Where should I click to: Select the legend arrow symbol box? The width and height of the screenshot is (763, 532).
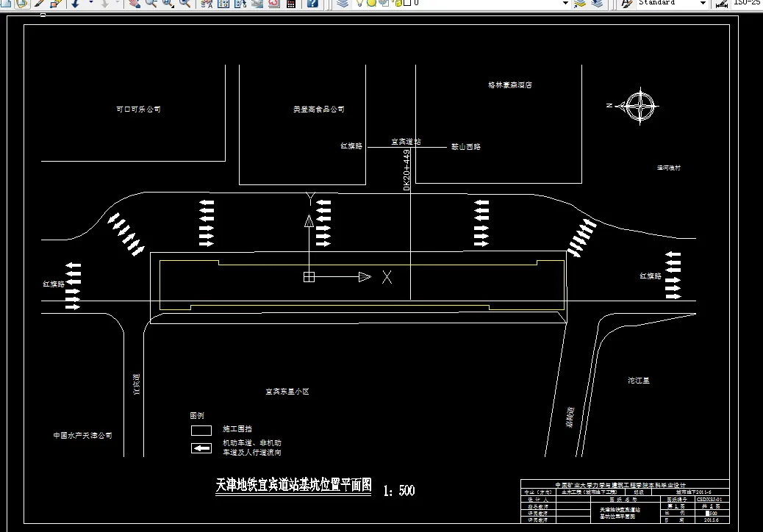point(201,448)
